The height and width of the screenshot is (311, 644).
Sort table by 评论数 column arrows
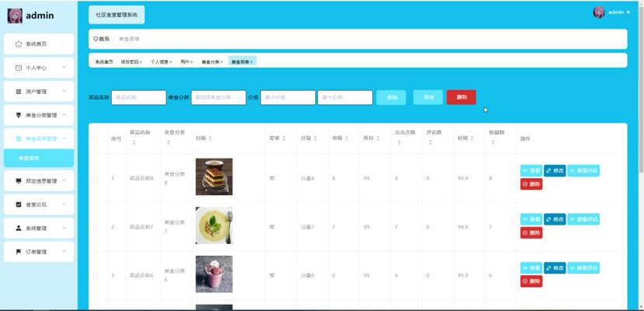coord(430,142)
